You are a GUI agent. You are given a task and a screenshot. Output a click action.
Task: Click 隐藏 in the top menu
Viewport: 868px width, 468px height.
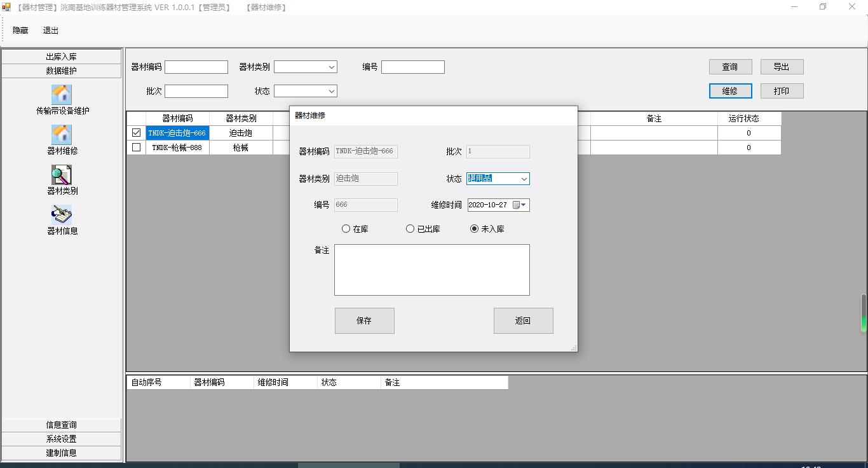click(20, 31)
